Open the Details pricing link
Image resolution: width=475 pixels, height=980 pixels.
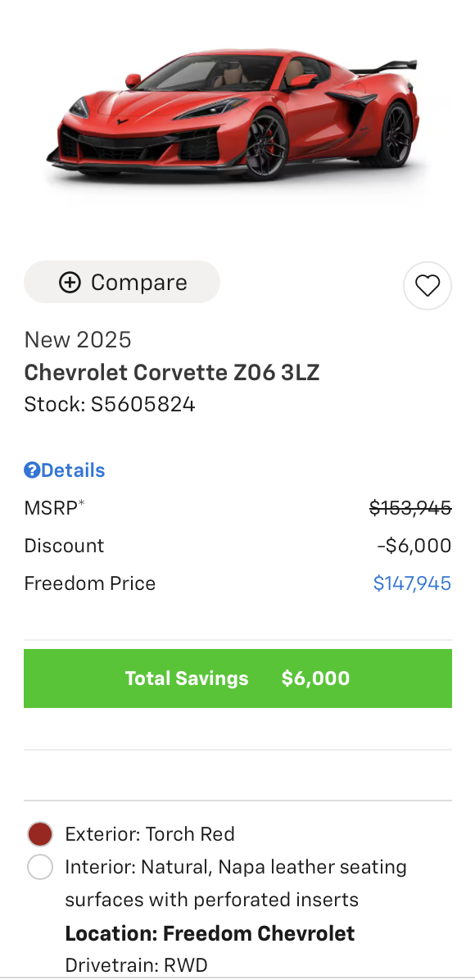(65, 470)
